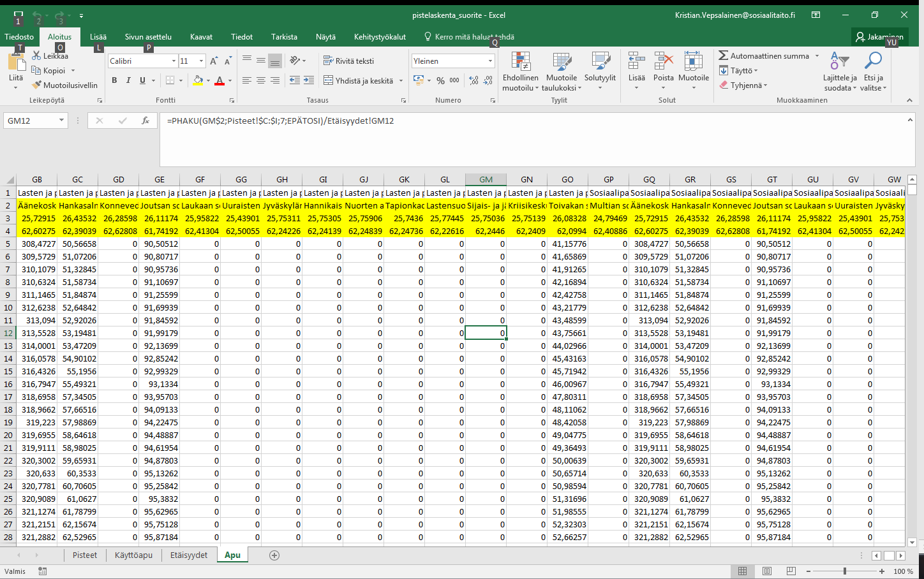Open the Pisteet sheet tab
924x579 pixels.
(x=85, y=555)
